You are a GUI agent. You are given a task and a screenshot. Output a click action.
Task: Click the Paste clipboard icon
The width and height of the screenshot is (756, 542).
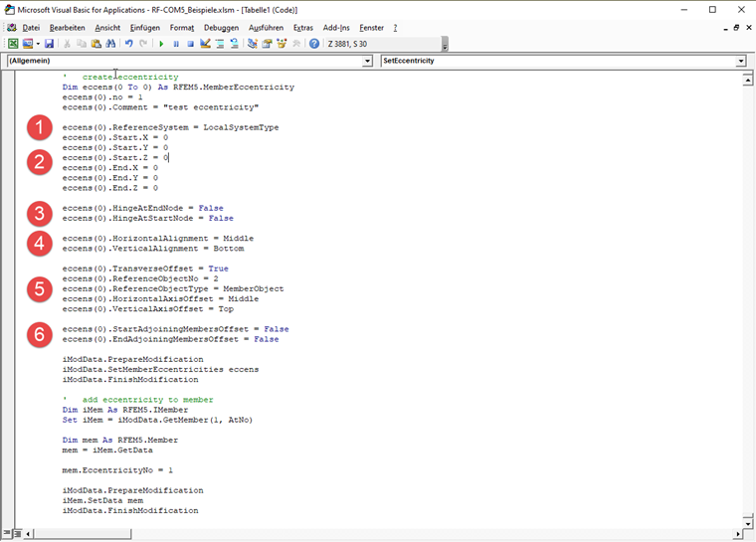tap(95, 44)
